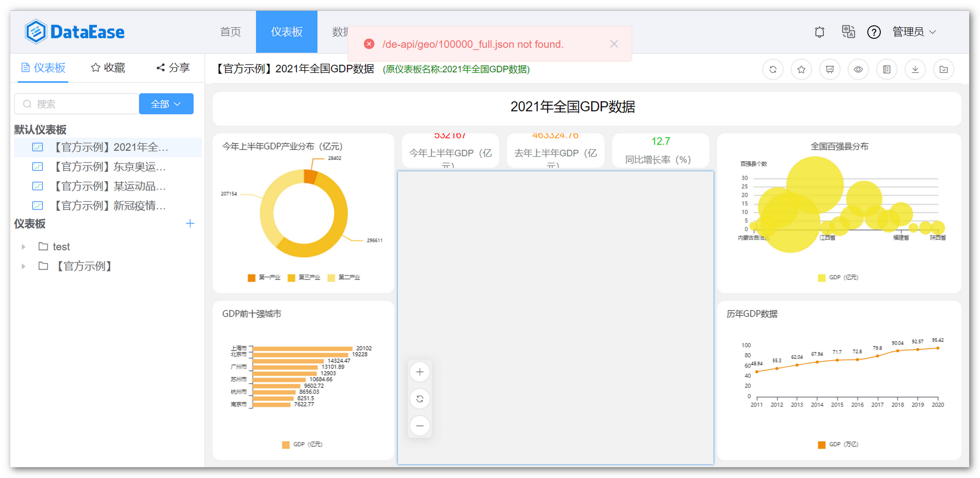The width and height of the screenshot is (980, 478).
Task: Click the 2020 data point on line chart
Action: (x=938, y=348)
